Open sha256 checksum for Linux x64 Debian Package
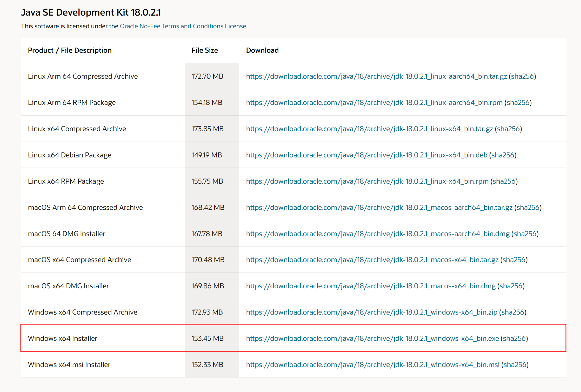This screenshot has height=392, width=581. pos(503,155)
